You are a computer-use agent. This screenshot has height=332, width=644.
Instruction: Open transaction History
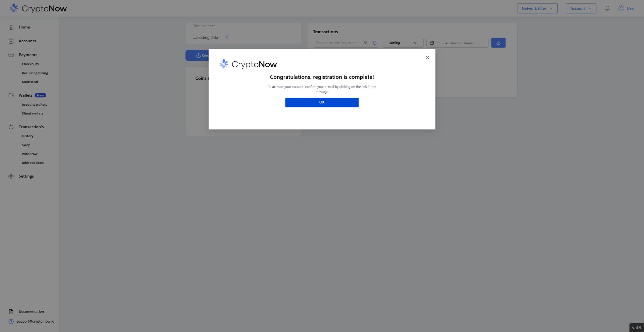pyautogui.click(x=28, y=136)
